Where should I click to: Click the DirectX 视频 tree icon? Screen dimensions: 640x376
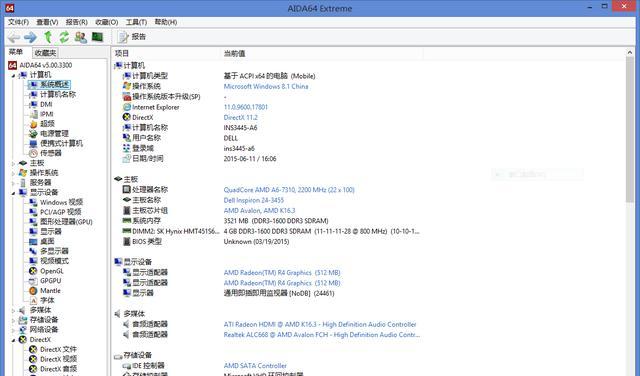[x=33, y=359]
